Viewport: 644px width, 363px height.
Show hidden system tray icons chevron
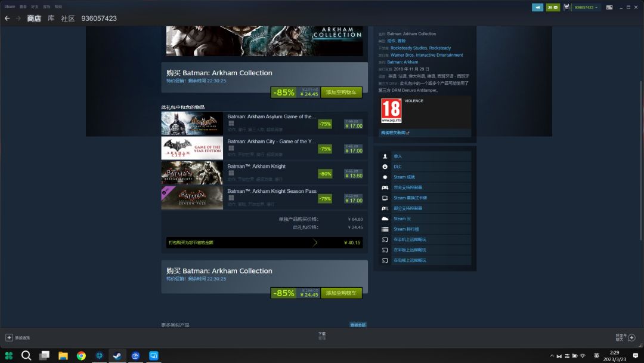552,356
